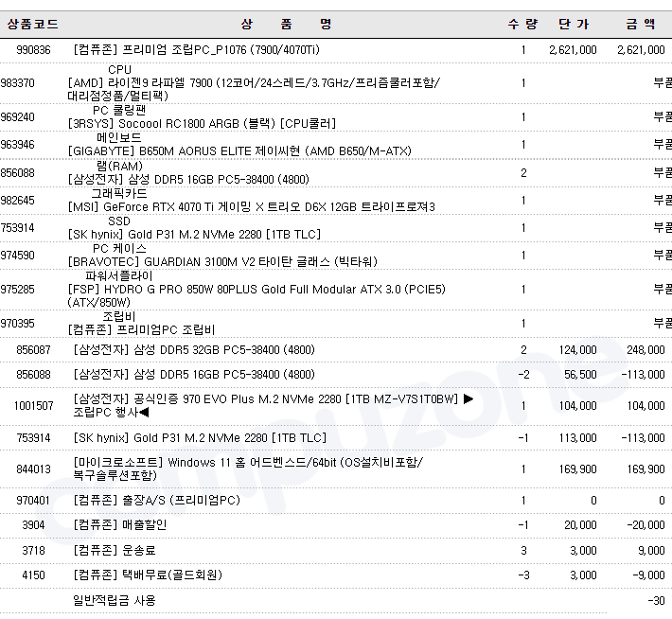Click the 출장A/S (프리미엄PC) entry
672x619 pixels.
click(x=156, y=501)
